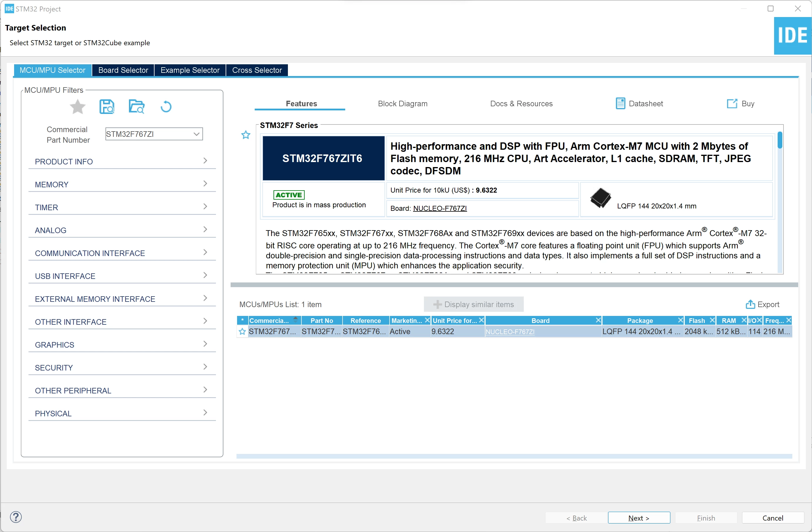
Task: Select the 9.6322 price cell in the list
Action: [x=457, y=331]
